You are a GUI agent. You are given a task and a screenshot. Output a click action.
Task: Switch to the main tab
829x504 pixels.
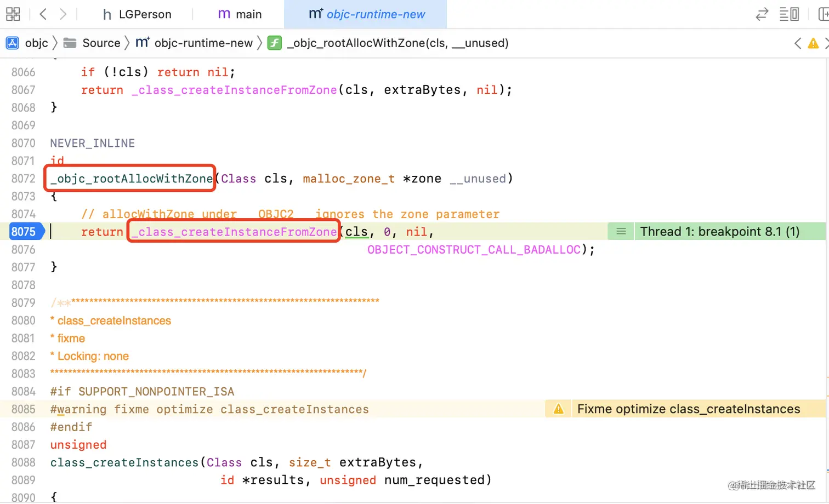tap(240, 14)
